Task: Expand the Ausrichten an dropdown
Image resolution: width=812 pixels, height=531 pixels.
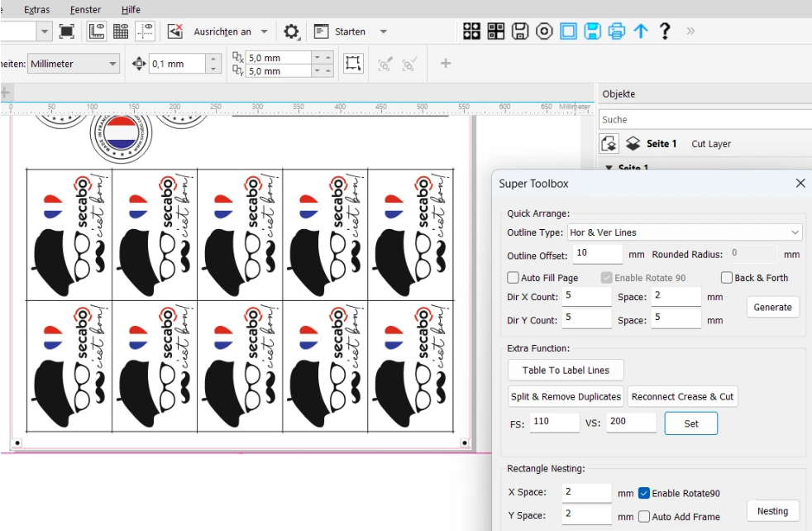Action: click(264, 31)
